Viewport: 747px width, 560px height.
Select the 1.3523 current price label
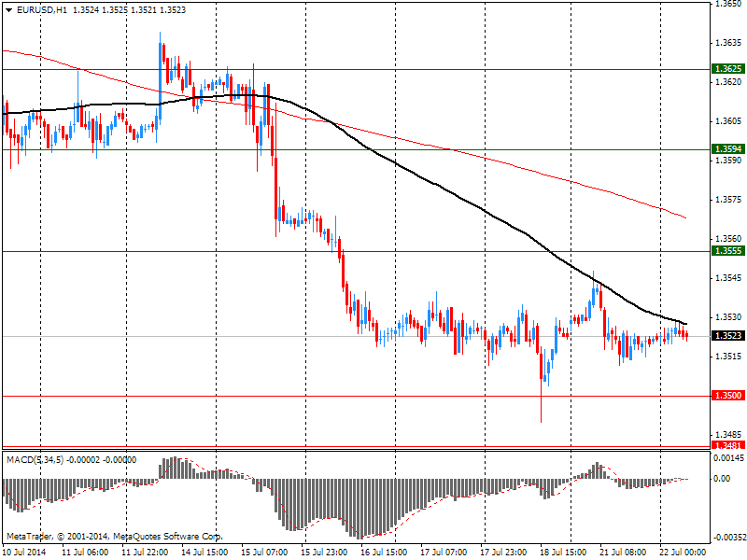tap(728, 336)
